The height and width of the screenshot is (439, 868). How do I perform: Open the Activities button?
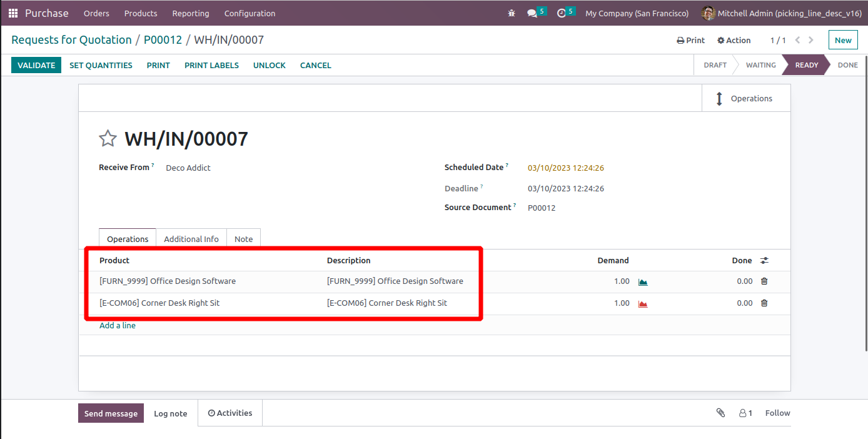tap(230, 413)
